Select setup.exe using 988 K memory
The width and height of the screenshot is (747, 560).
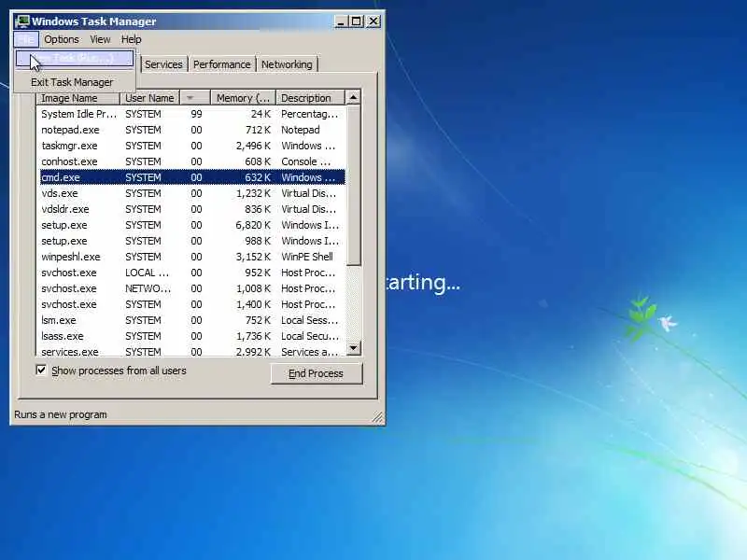(192, 241)
